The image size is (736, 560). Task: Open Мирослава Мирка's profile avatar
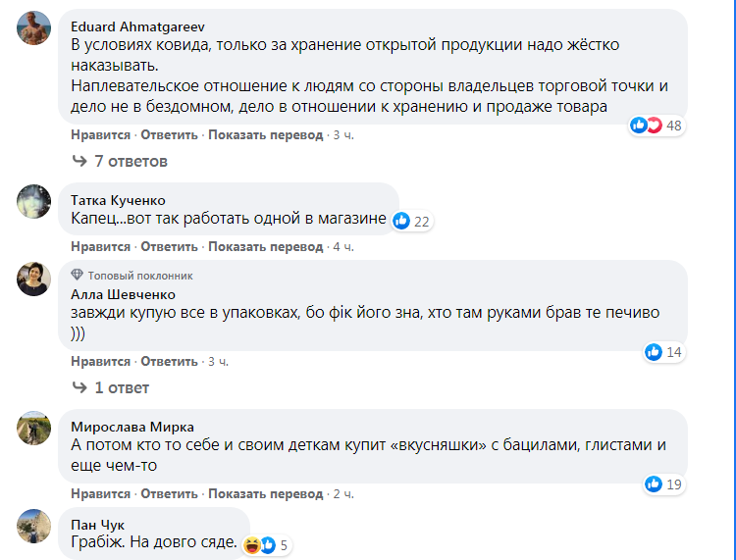pos(34,427)
